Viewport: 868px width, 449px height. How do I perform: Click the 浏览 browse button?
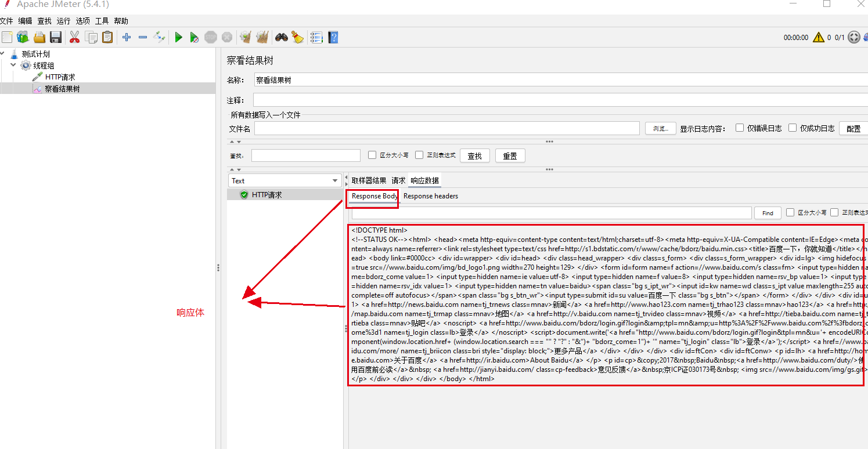[x=661, y=128]
